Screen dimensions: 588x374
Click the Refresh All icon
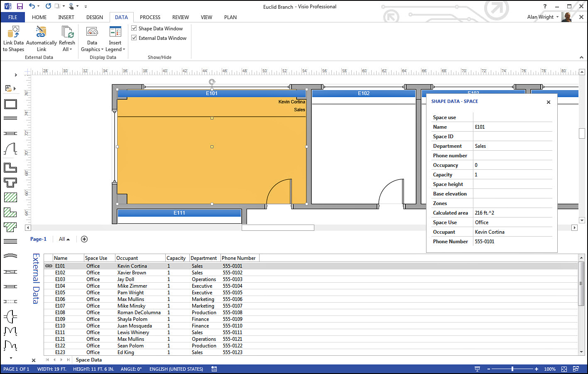coord(67,32)
